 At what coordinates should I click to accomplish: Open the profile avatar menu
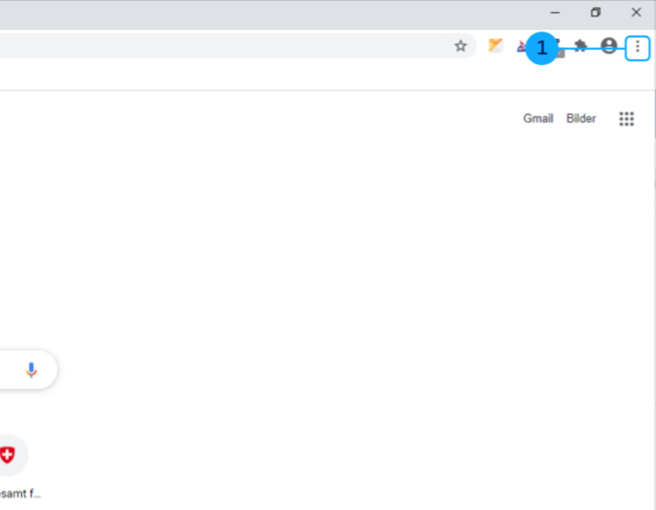pos(608,46)
